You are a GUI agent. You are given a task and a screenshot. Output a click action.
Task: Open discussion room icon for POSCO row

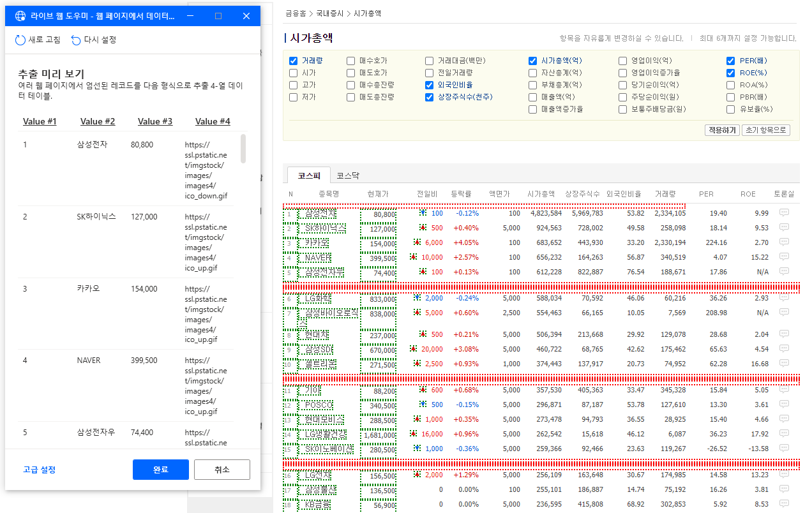785,405
